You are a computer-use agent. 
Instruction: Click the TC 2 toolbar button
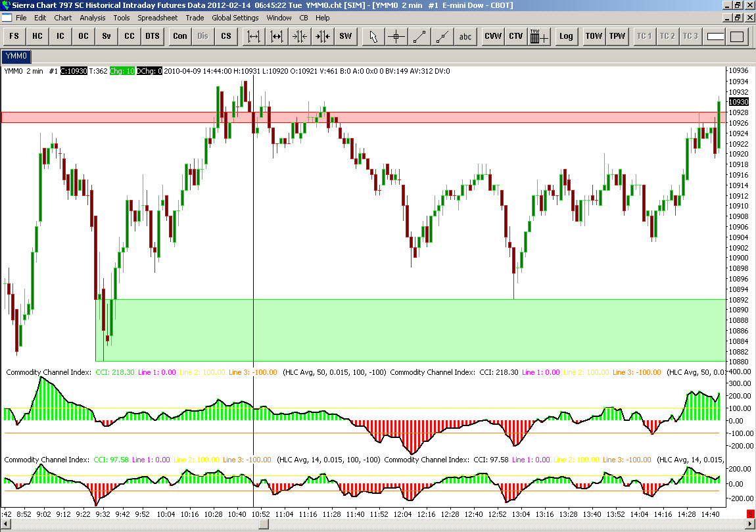click(x=667, y=36)
